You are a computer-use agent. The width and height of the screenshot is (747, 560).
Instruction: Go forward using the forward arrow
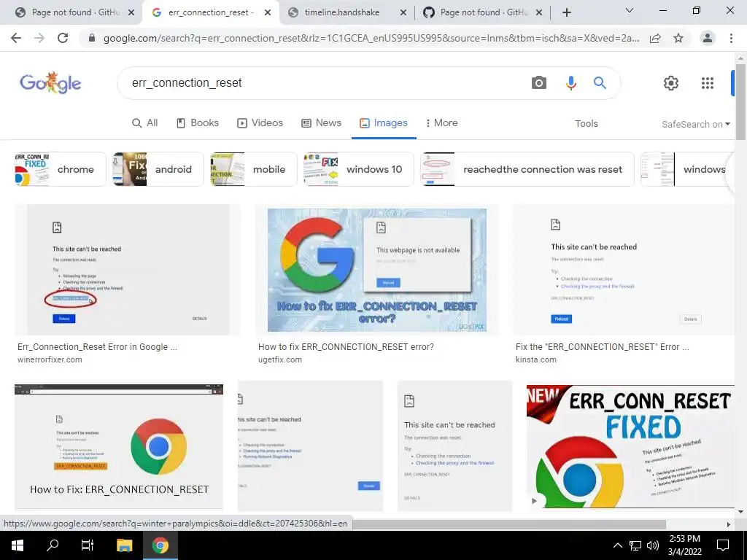point(39,38)
